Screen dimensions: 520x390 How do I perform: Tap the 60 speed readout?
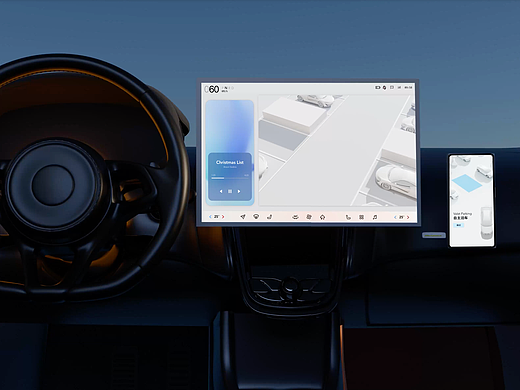pyautogui.click(x=214, y=89)
